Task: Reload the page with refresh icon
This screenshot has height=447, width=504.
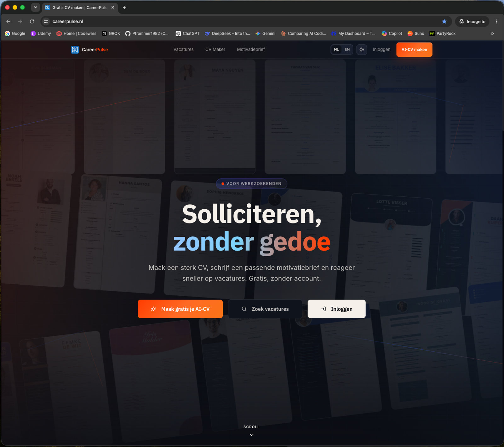Action: point(32,21)
